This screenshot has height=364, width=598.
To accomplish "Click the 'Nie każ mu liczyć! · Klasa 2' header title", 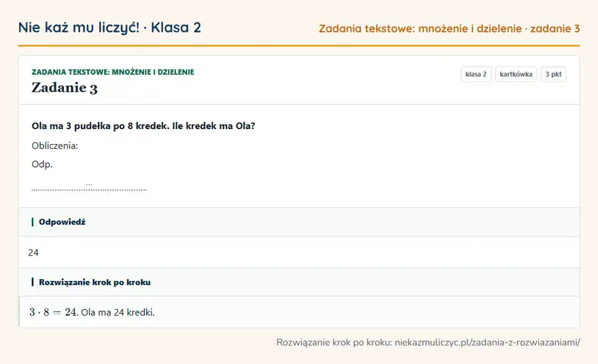I will 109,27.
